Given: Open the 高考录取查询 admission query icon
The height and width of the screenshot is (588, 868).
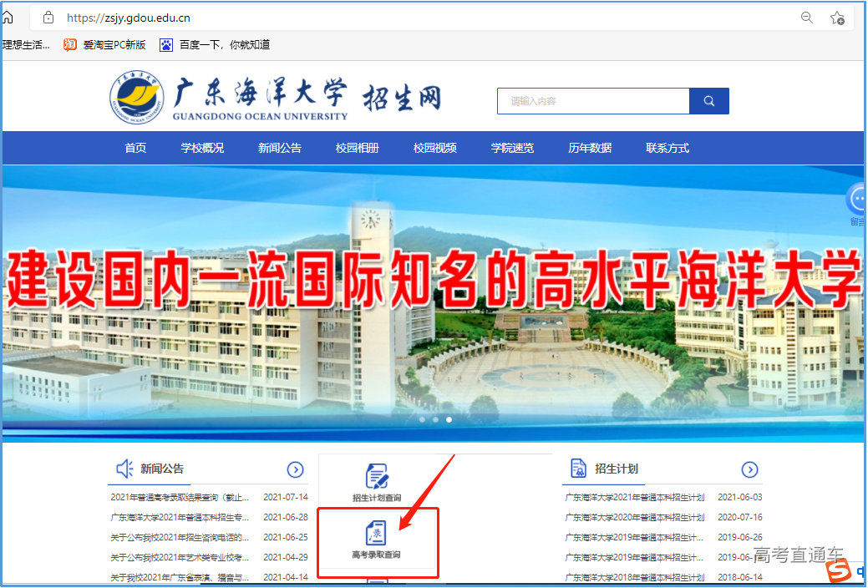Looking at the screenshot, I should pyautogui.click(x=378, y=539).
